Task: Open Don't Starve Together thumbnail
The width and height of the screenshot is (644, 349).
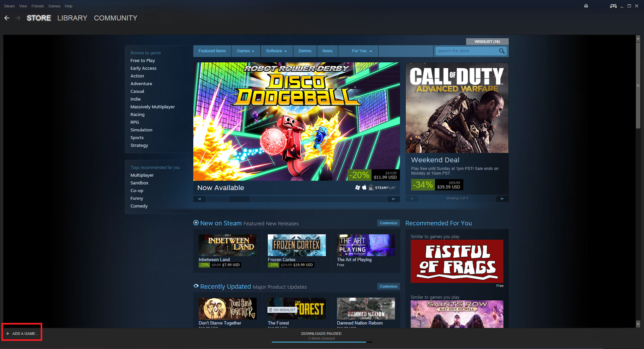Action: pyautogui.click(x=227, y=309)
